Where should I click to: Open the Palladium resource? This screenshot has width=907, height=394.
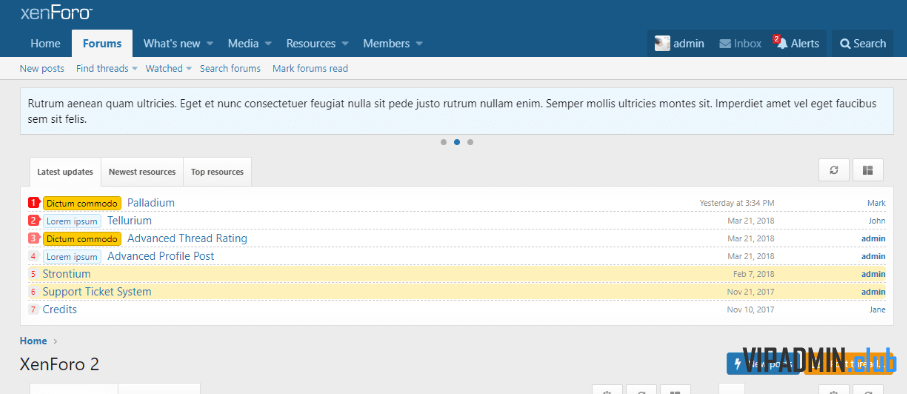[x=151, y=202]
